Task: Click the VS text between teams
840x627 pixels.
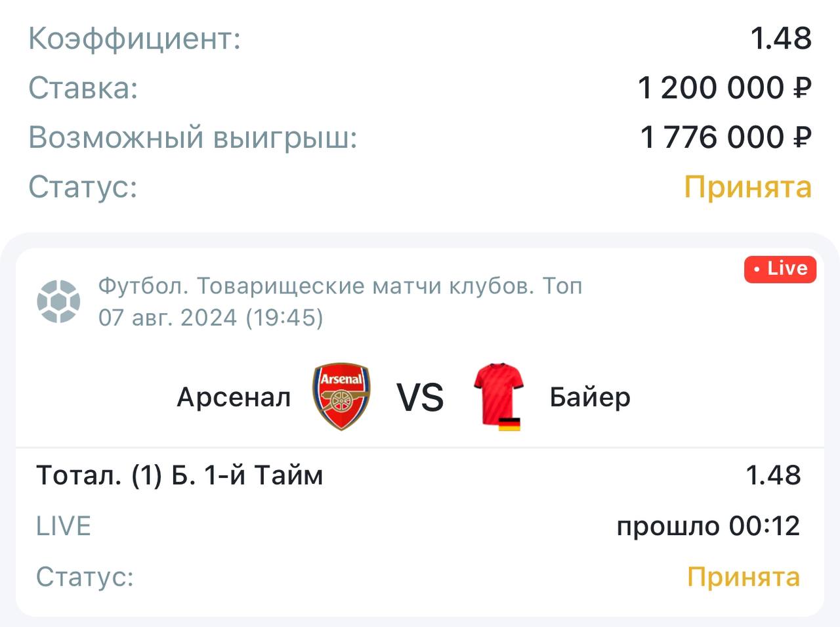Action: [x=420, y=397]
